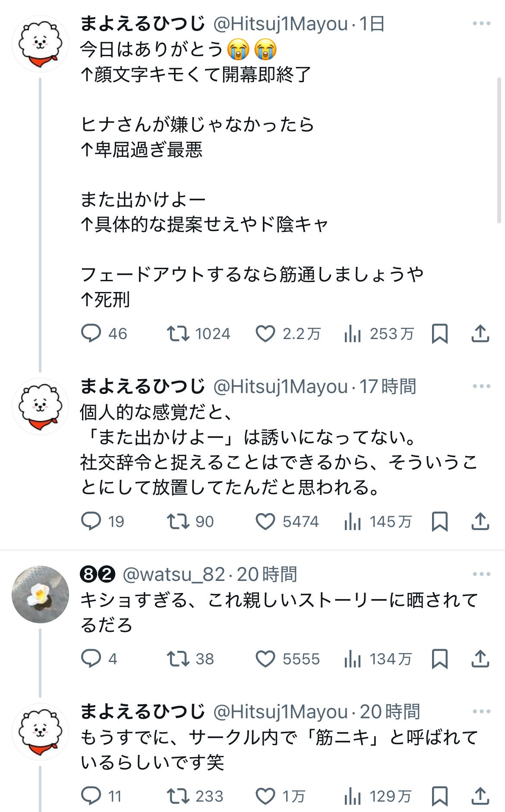Bookmark the tweet with 129万 views
Image resolution: width=505 pixels, height=812 pixels.
coord(439,796)
